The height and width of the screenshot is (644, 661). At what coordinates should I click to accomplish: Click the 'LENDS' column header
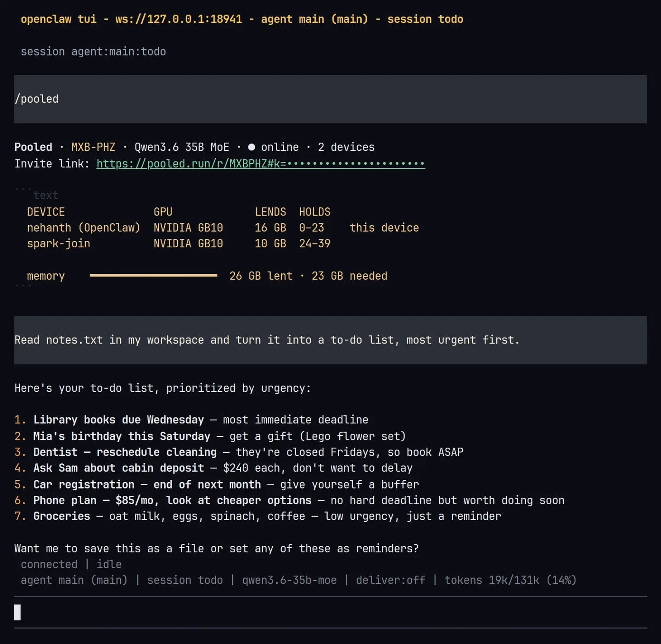(270, 212)
